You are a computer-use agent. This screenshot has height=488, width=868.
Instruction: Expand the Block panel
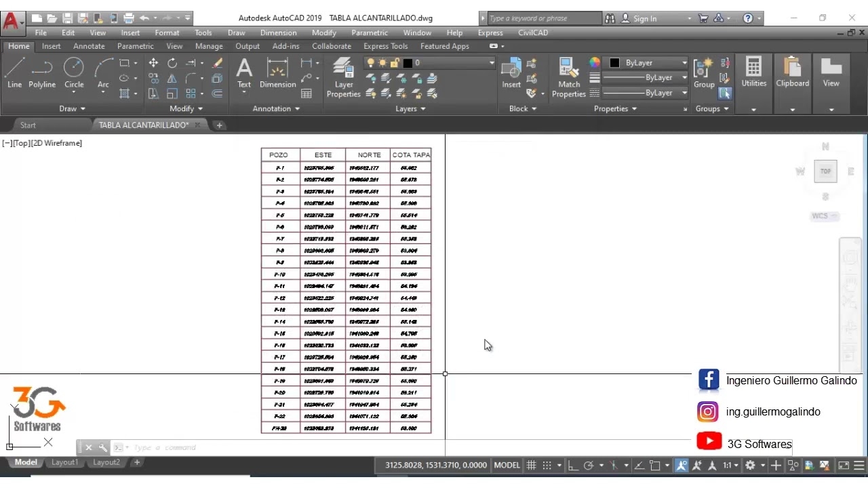click(x=523, y=108)
